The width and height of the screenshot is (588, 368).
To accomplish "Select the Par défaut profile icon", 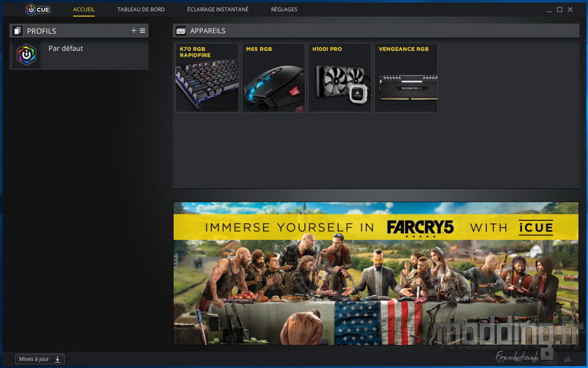I will click(26, 54).
